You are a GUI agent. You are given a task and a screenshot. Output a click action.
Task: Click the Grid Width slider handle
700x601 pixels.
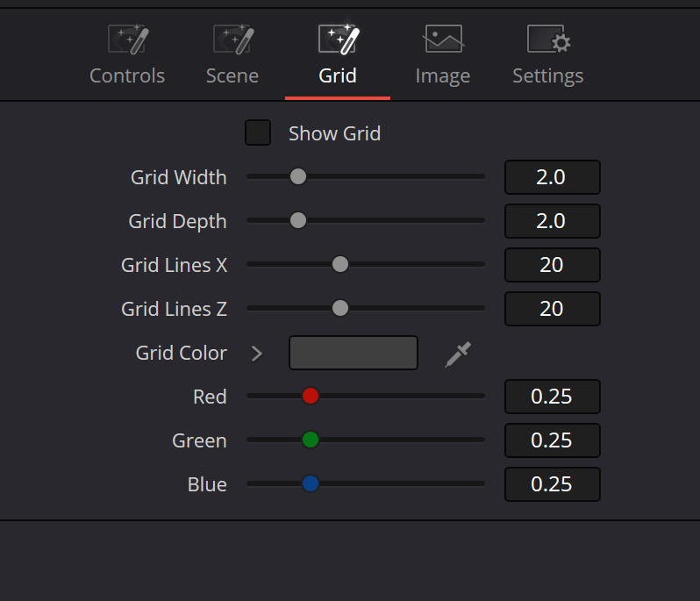coord(298,176)
